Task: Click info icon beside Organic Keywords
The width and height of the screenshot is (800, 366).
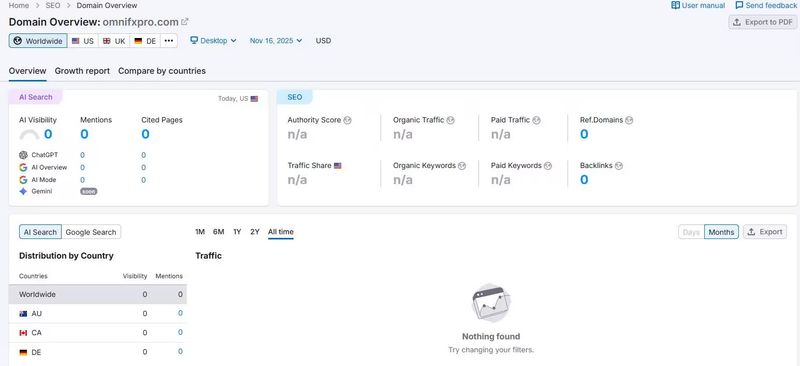Action: (x=462, y=166)
